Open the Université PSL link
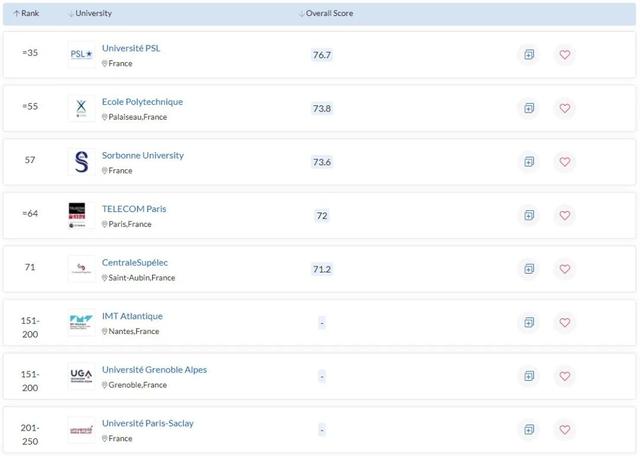Viewport: 640px width, 456px height. click(x=131, y=48)
